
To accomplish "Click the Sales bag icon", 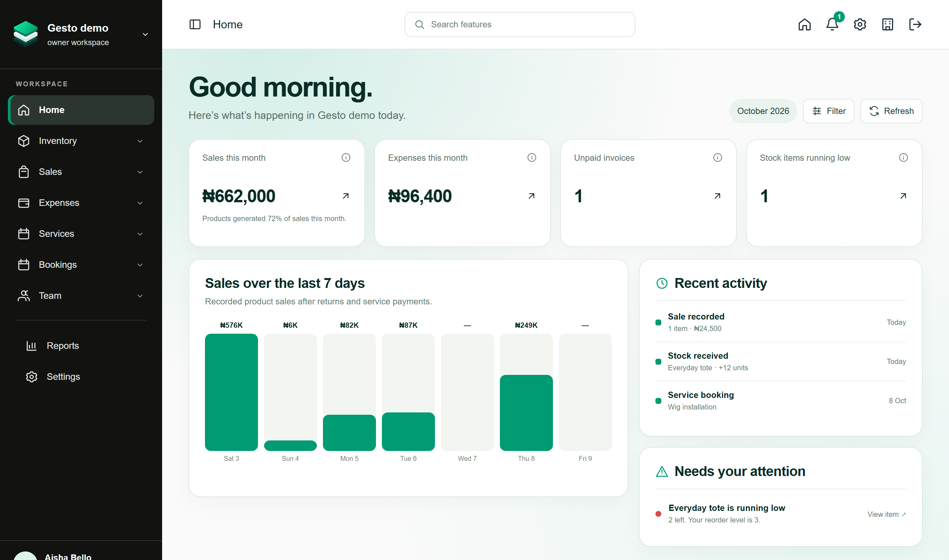I will click(24, 172).
